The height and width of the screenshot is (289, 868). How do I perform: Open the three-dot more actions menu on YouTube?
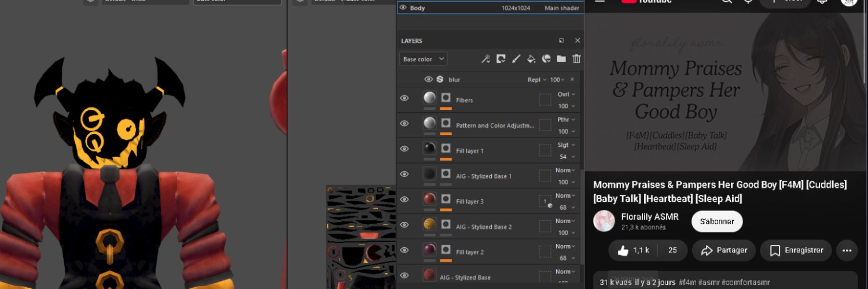847,250
